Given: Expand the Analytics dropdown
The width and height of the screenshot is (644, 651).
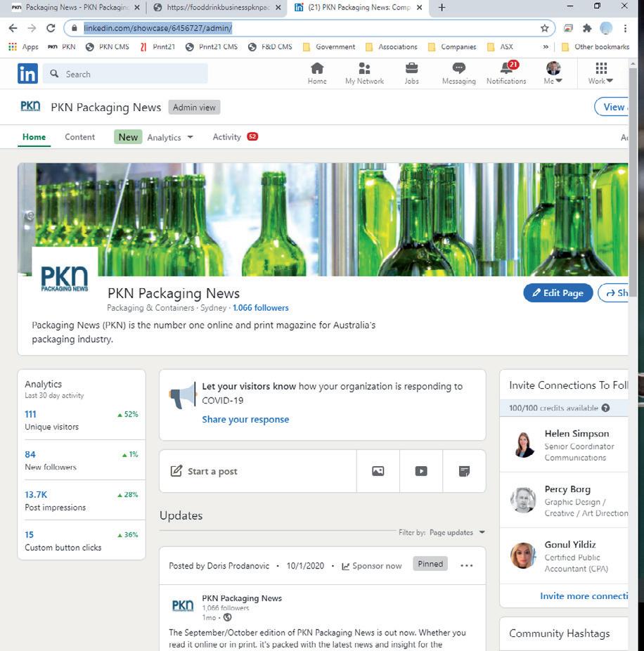Looking at the screenshot, I should pyautogui.click(x=190, y=137).
